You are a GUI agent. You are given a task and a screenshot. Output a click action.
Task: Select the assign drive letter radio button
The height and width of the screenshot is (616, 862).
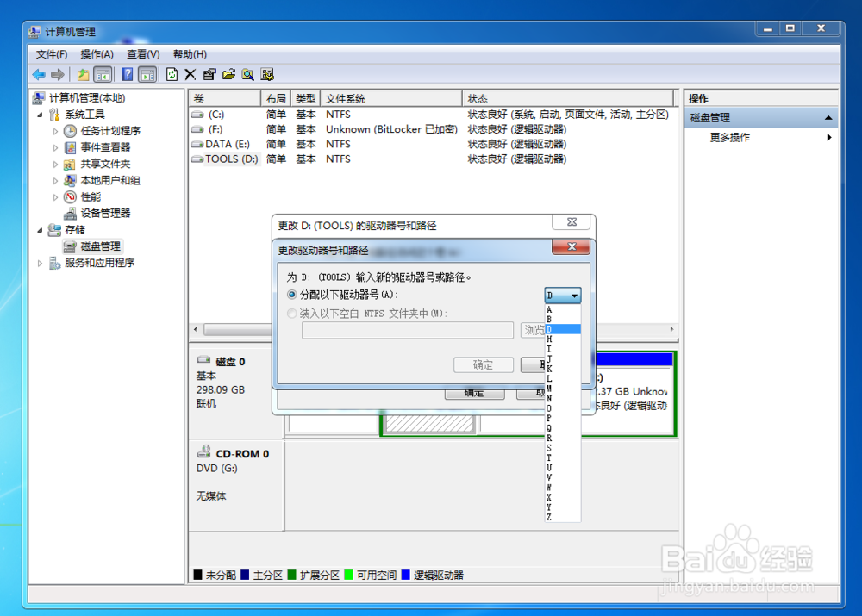click(x=292, y=295)
